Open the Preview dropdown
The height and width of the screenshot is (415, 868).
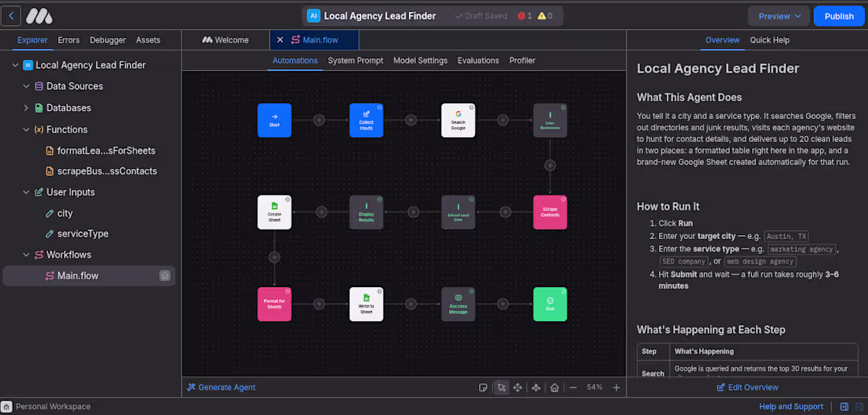click(x=779, y=16)
